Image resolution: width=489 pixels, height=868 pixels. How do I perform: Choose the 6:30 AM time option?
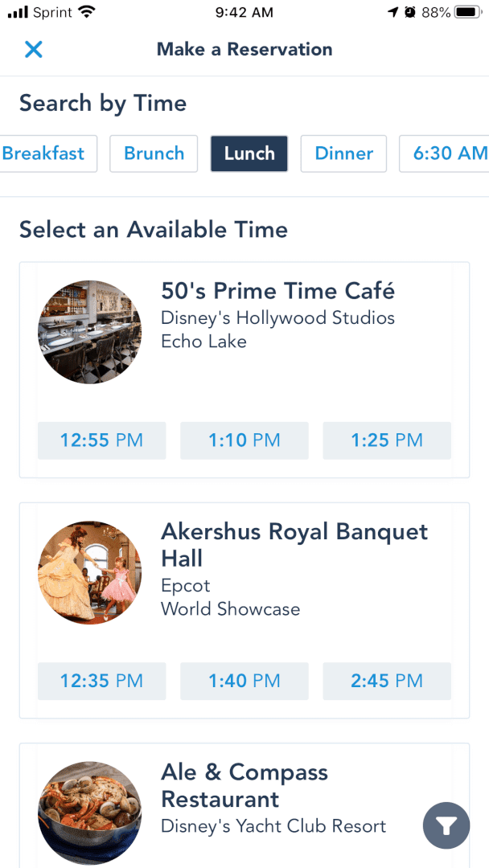tap(444, 154)
